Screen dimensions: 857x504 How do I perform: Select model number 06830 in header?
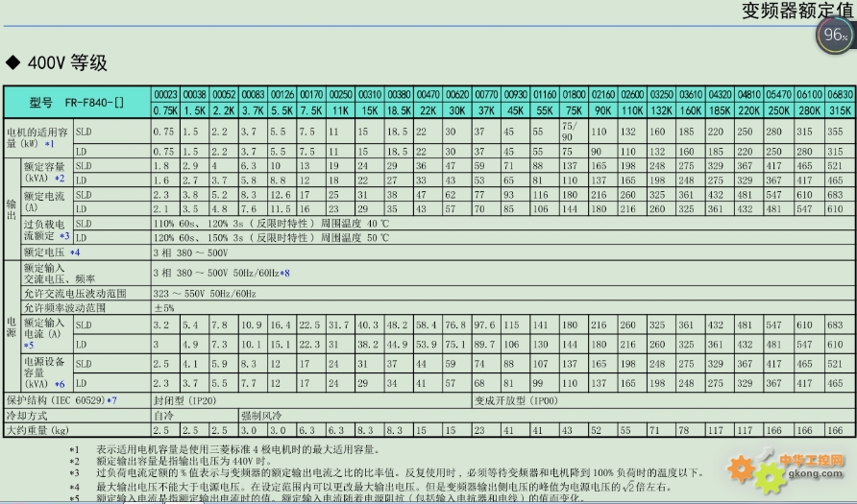pos(839,94)
